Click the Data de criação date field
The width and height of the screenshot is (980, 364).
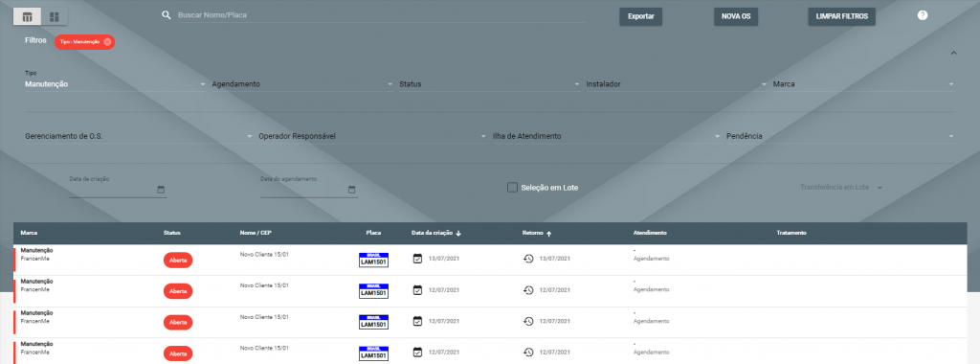tap(118, 190)
